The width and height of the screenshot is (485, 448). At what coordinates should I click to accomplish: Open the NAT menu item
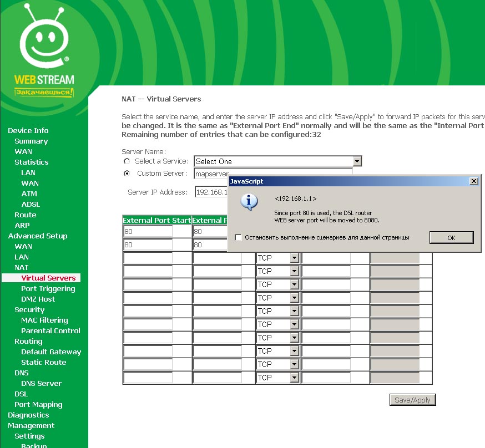pos(22,267)
